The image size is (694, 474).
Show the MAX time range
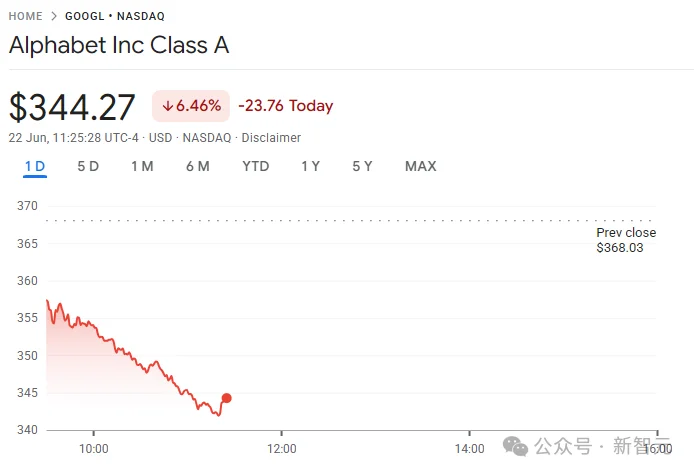(420, 166)
